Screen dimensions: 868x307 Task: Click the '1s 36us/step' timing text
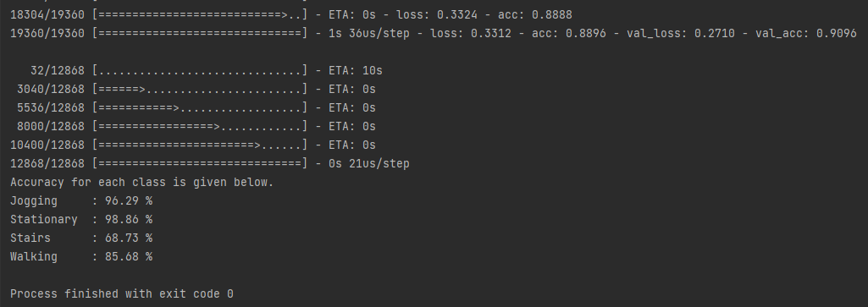(x=369, y=33)
